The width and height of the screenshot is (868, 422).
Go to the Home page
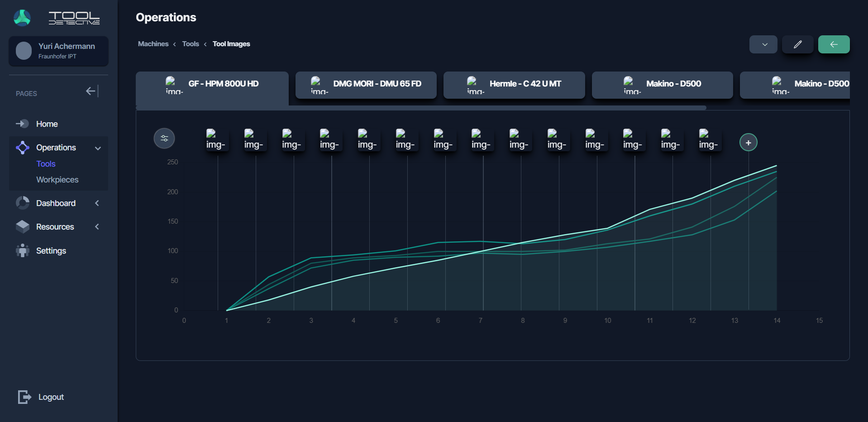tap(47, 124)
